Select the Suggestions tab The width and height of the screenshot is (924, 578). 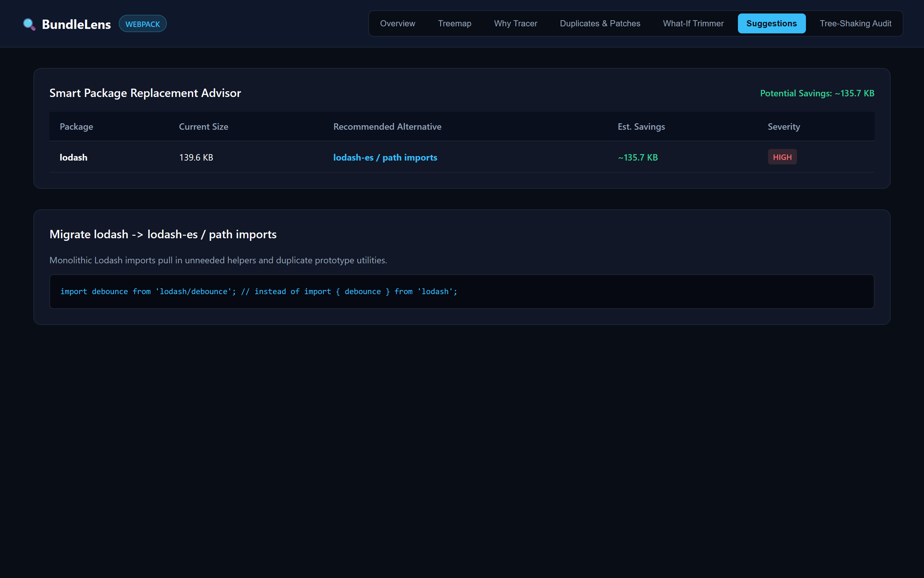pyautogui.click(x=771, y=23)
